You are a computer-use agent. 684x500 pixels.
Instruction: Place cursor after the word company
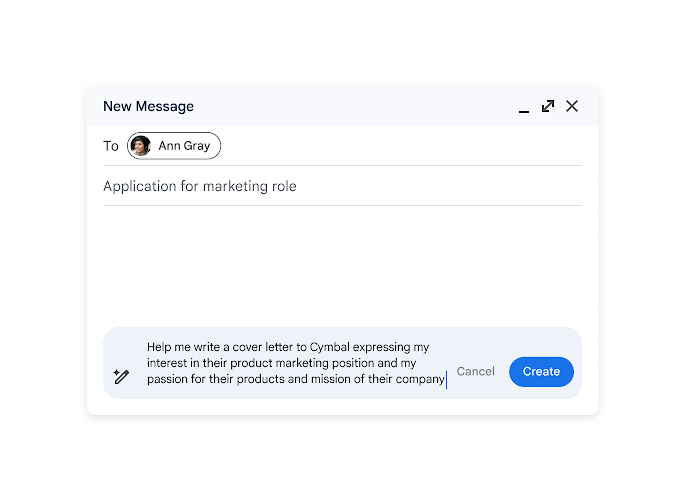coord(445,379)
